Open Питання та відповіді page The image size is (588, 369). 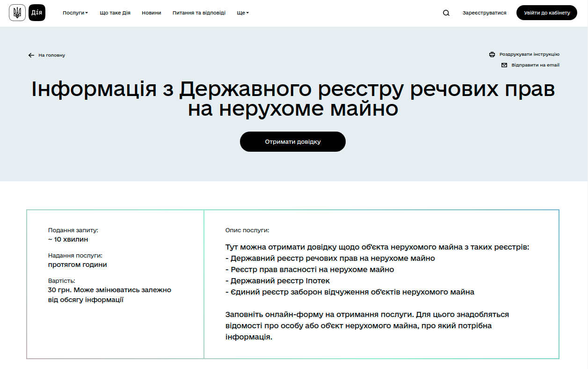[x=199, y=13]
